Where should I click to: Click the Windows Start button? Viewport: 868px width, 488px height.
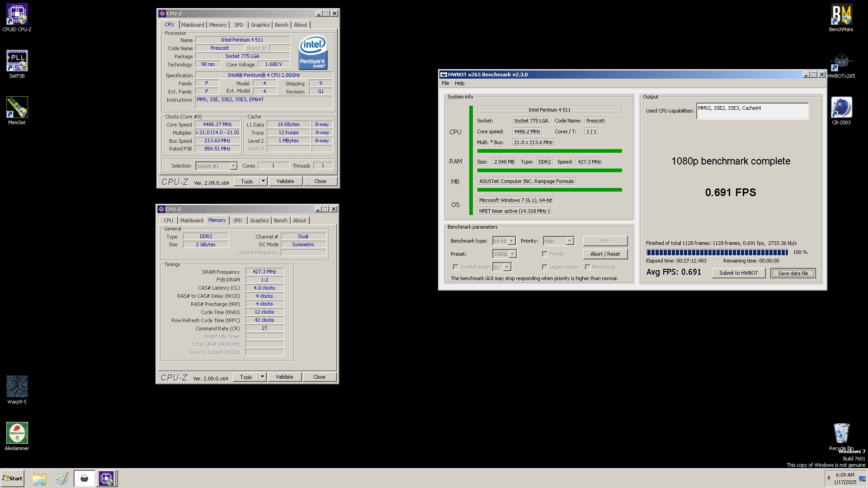[x=12, y=479]
